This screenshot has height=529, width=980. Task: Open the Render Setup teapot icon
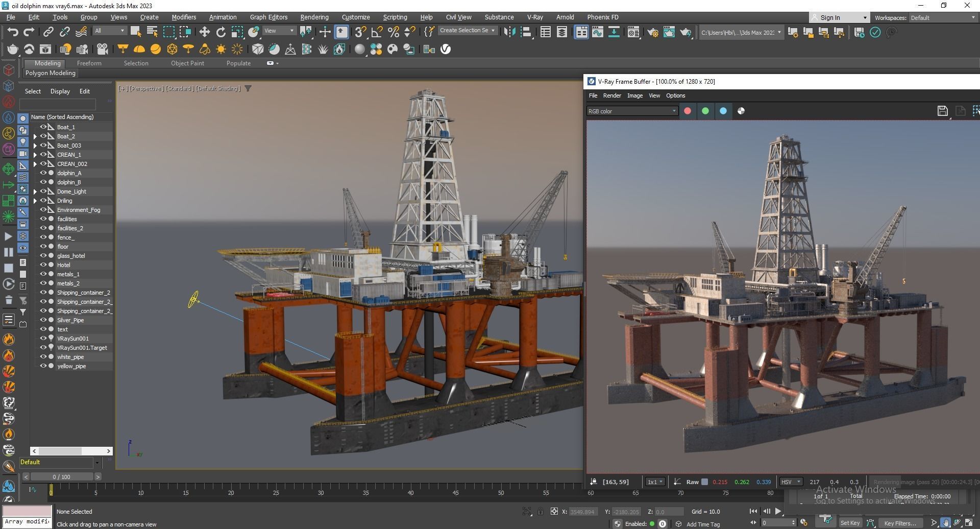tap(652, 32)
